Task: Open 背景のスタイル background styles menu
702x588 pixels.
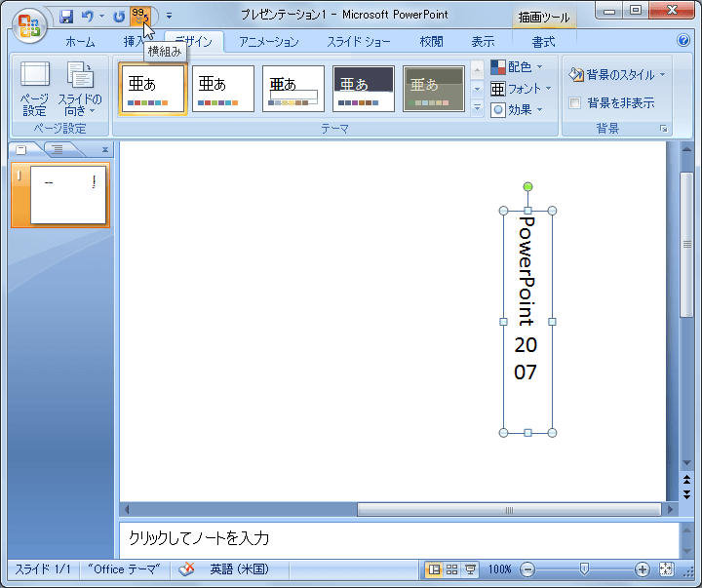Action: [x=617, y=74]
